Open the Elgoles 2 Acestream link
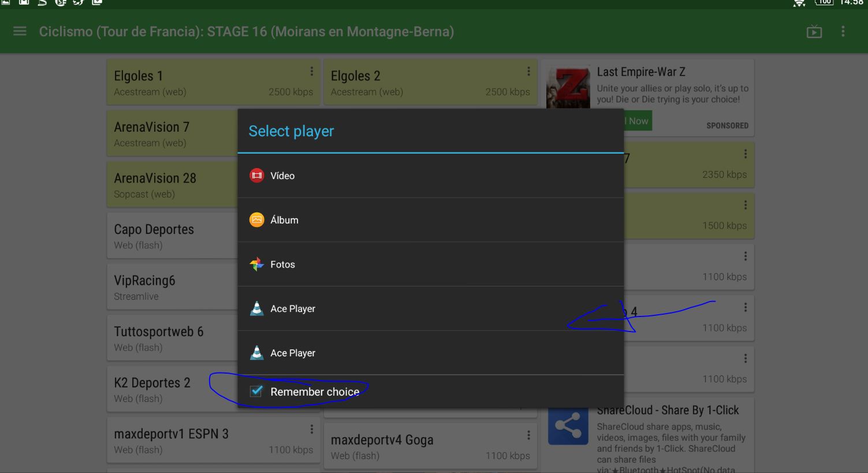Screen dimensions: 868x473 tap(430, 82)
